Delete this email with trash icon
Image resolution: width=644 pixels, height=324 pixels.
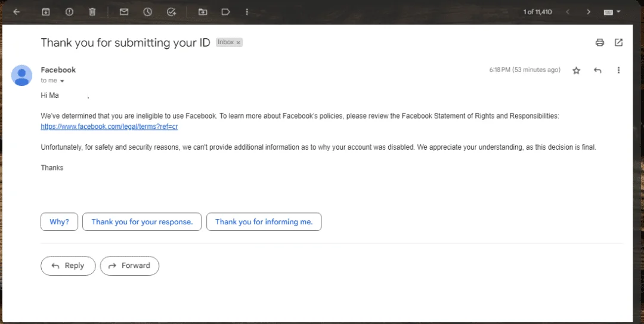tap(92, 12)
